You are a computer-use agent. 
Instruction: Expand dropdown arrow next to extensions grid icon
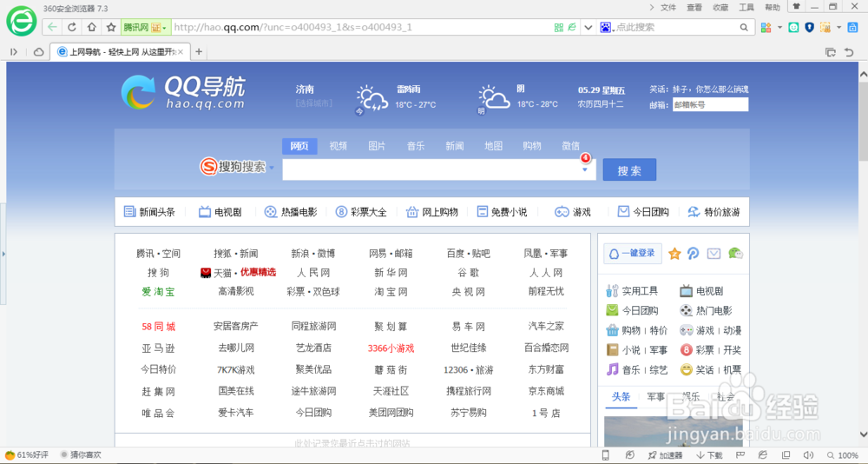pyautogui.click(x=779, y=27)
